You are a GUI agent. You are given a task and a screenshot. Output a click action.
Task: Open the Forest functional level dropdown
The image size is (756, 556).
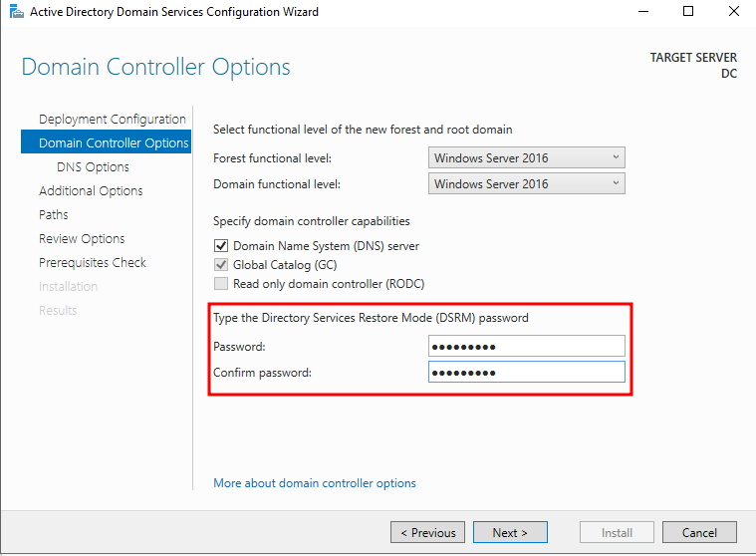pos(527,157)
